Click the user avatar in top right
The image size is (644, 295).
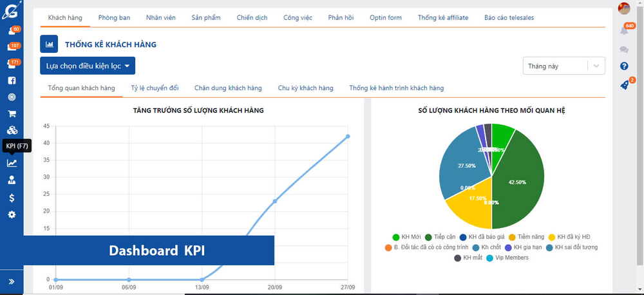[624, 8]
